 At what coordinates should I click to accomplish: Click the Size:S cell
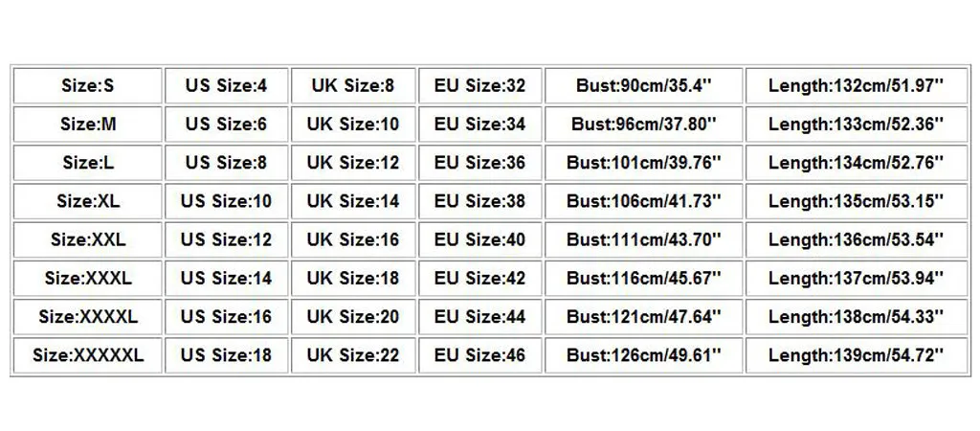point(88,86)
